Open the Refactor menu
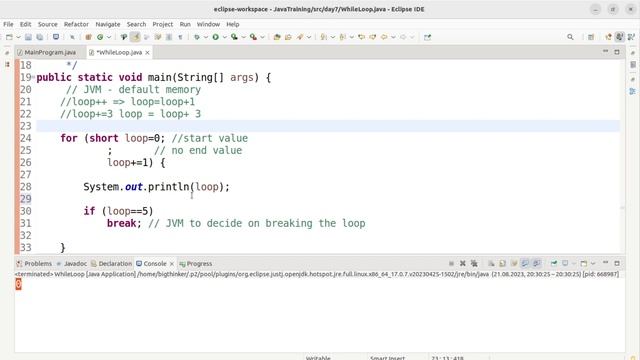Screen dimensions: 640x360 point(76,24)
